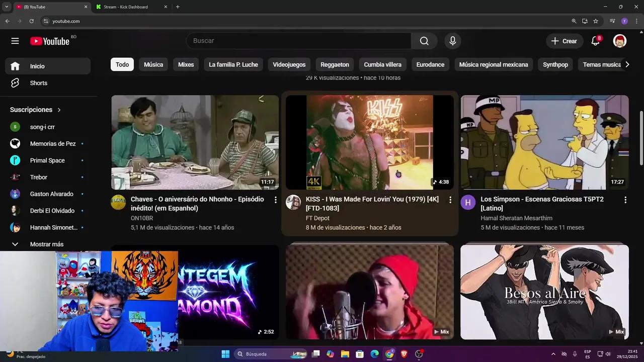Open Brave browser from taskbar
Screen dimensions: 644x362
click(x=404, y=354)
